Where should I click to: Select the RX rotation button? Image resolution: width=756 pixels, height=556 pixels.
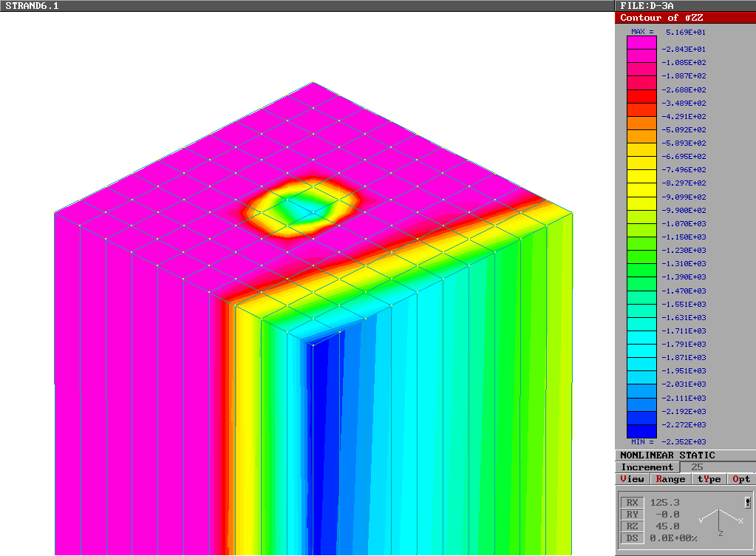pos(632,503)
